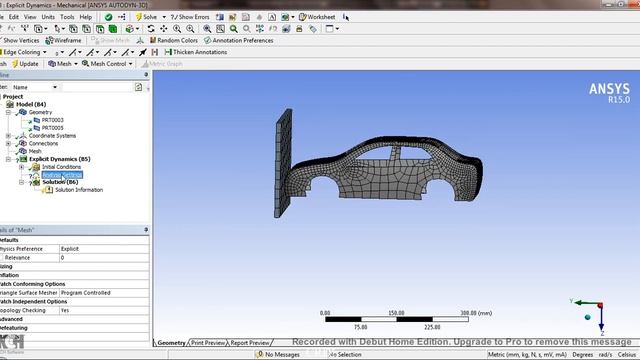The width and height of the screenshot is (640, 360).
Task: Switch to Report Preview tab
Action: coord(250,343)
